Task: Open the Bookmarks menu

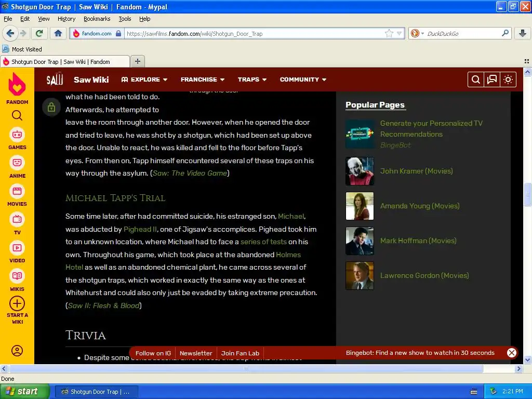Action: pyautogui.click(x=97, y=19)
